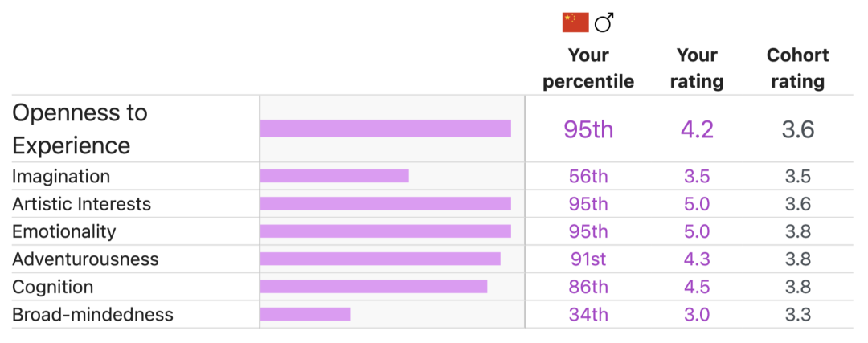Select the Cognition facet label

point(52,287)
